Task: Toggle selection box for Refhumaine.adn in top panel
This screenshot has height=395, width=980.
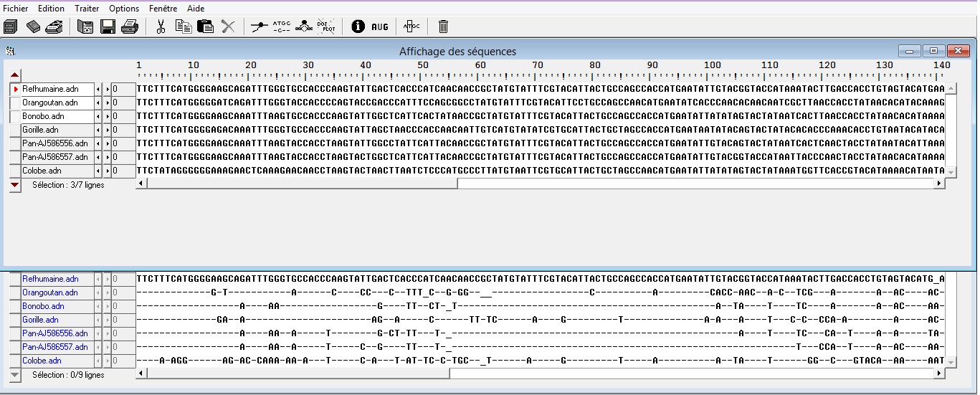Action: (15, 89)
